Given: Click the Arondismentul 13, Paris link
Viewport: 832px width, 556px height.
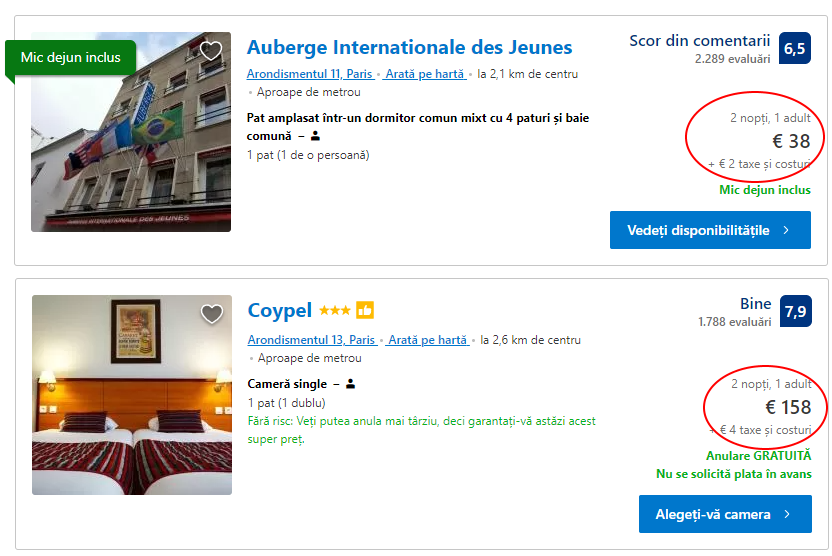Looking at the screenshot, I should (x=311, y=340).
